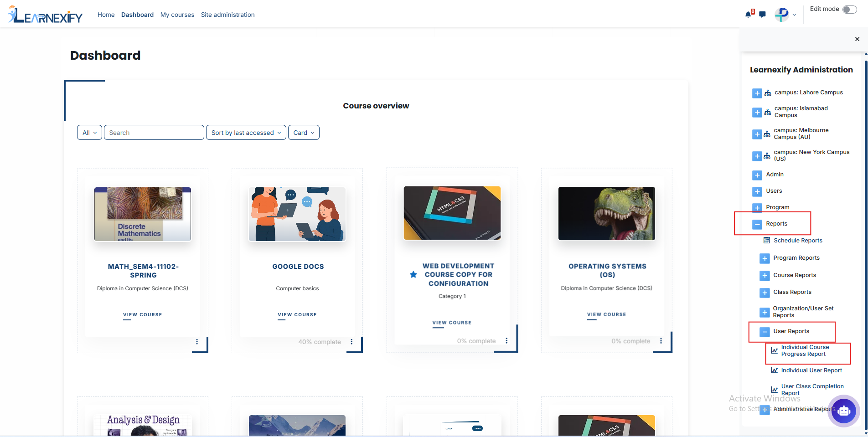Open the Google Docs course thumbnail
The height and width of the screenshot is (437, 868).
tap(297, 214)
